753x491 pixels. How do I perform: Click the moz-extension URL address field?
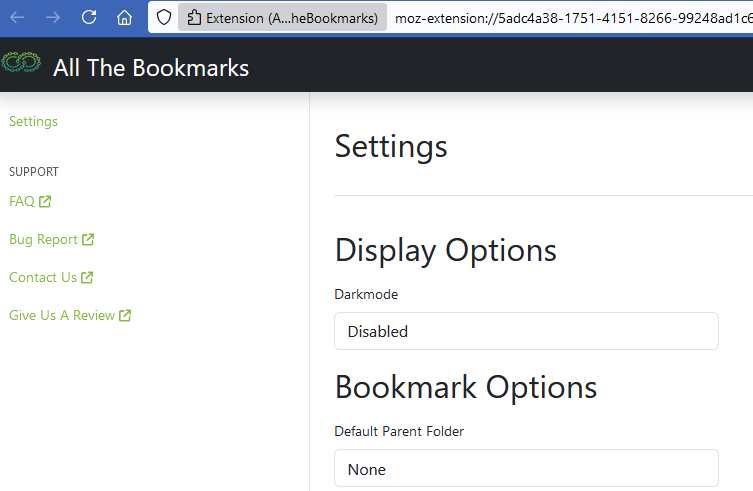point(571,18)
